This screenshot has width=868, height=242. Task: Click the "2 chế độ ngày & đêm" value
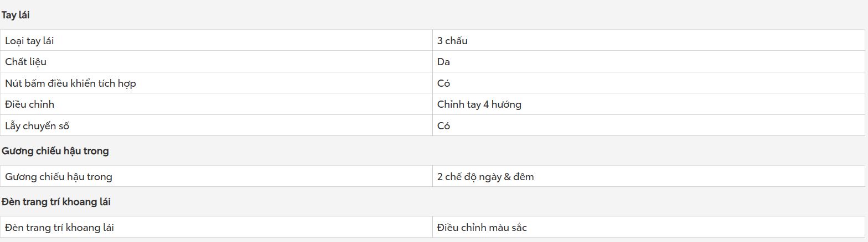pyautogui.click(x=485, y=177)
